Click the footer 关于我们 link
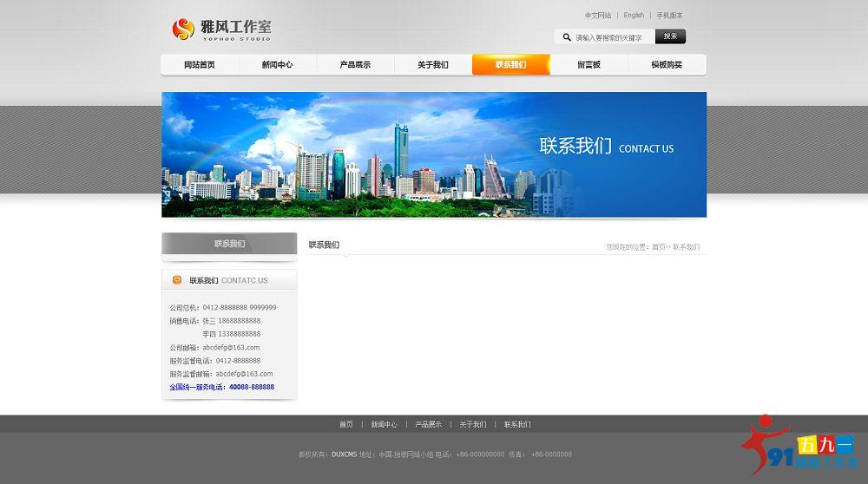The height and width of the screenshot is (484, 868). point(473,424)
